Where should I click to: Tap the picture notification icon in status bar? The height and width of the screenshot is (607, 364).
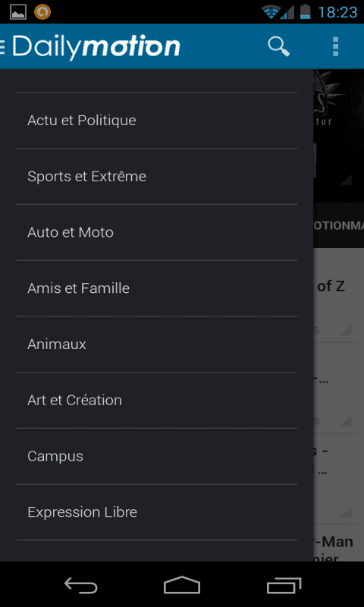17,12
